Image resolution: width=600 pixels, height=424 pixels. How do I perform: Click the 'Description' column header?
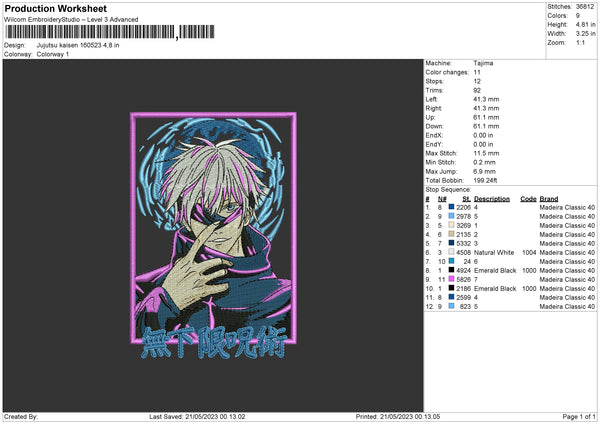pyautogui.click(x=492, y=199)
